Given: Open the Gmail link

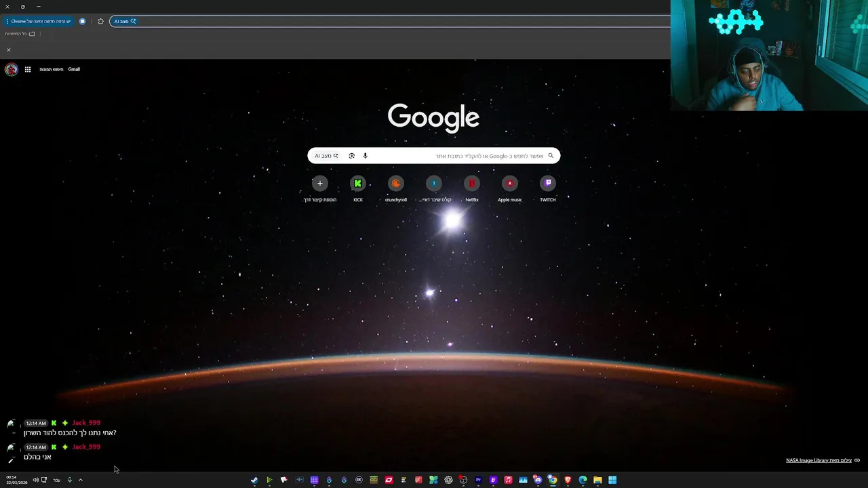Looking at the screenshot, I should [74, 69].
